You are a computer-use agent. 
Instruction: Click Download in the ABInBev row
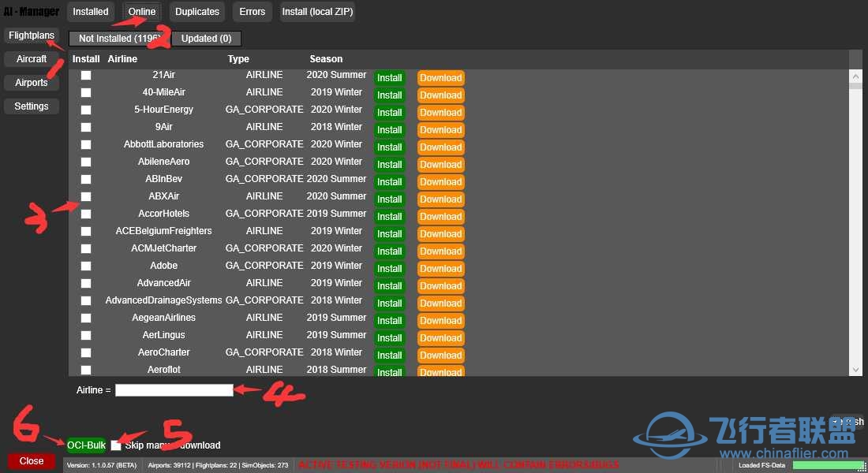tap(440, 182)
